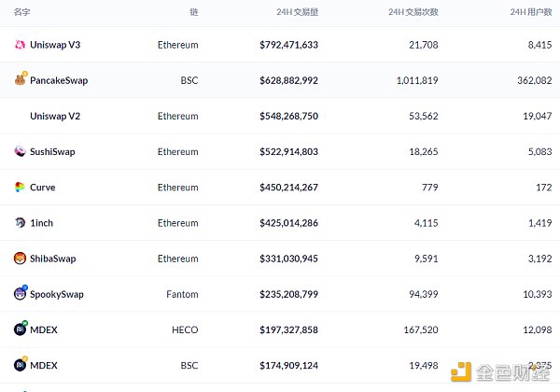Image resolution: width=560 pixels, height=392 pixels.
Task: Click the PancakeSwap bunny logo icon
Action: coord(20,80)
